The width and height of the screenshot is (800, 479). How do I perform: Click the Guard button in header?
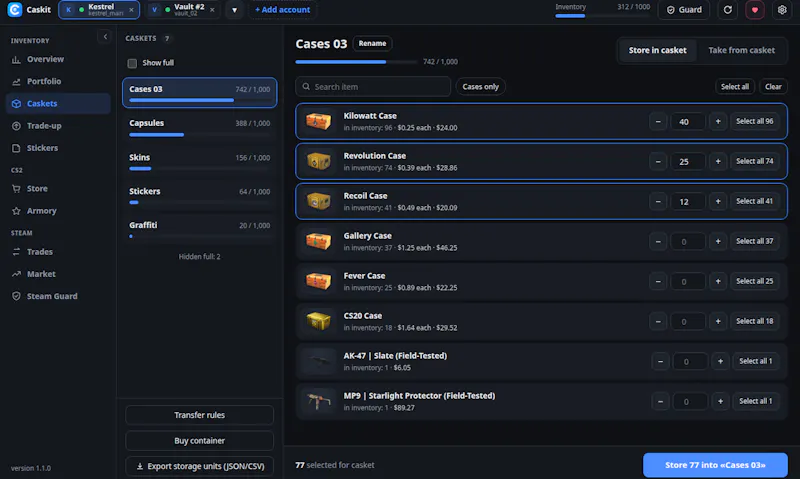coord(684,10)
